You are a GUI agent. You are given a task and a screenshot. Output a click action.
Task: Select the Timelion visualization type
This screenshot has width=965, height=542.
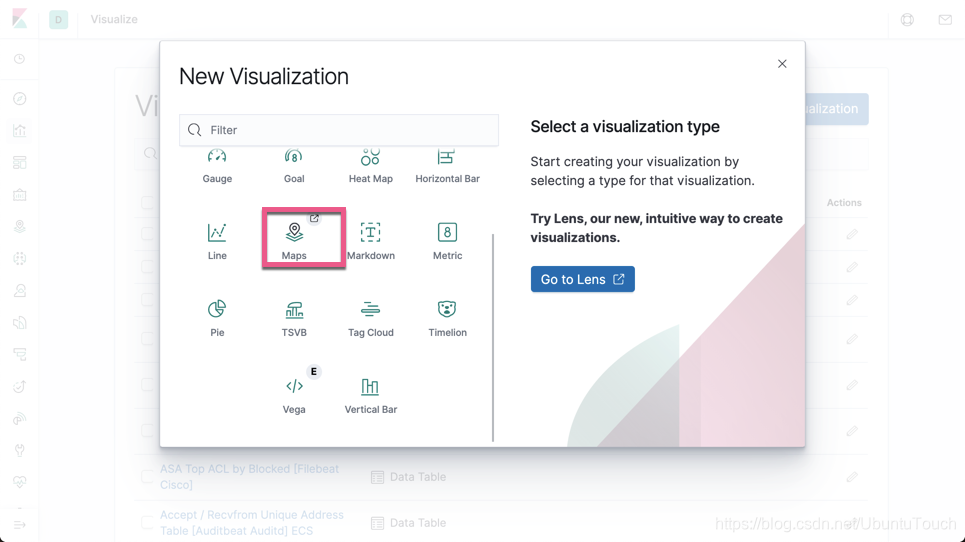tap(447, 318)
